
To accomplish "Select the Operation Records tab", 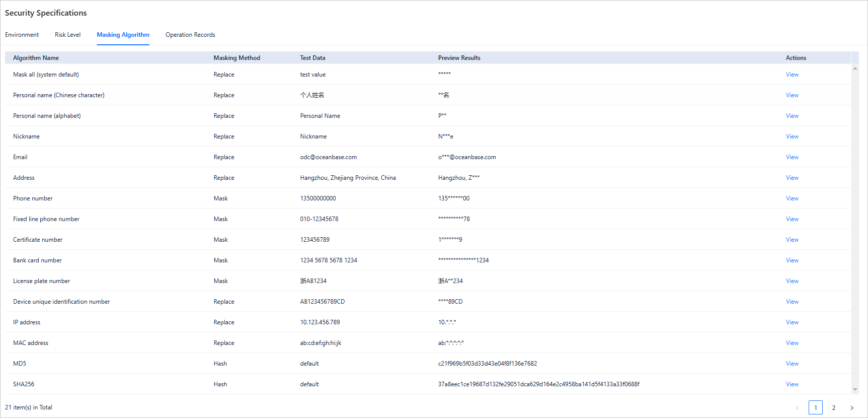I will 190,35.
